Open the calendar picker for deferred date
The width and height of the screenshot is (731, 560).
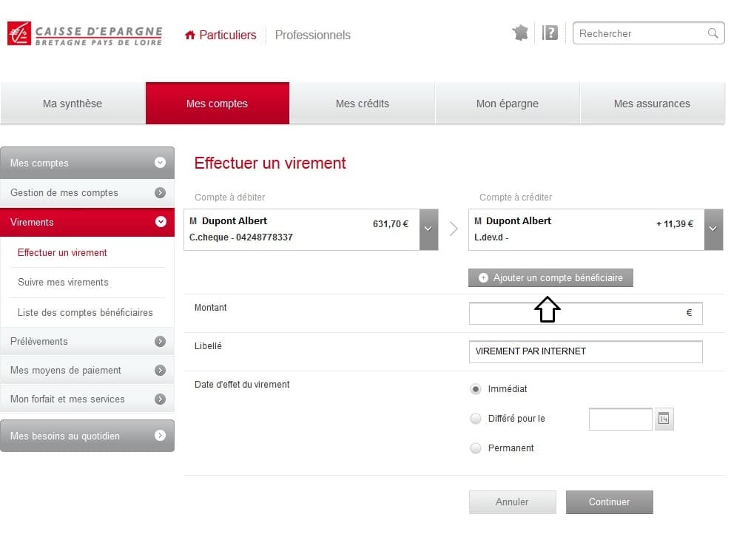664,419
